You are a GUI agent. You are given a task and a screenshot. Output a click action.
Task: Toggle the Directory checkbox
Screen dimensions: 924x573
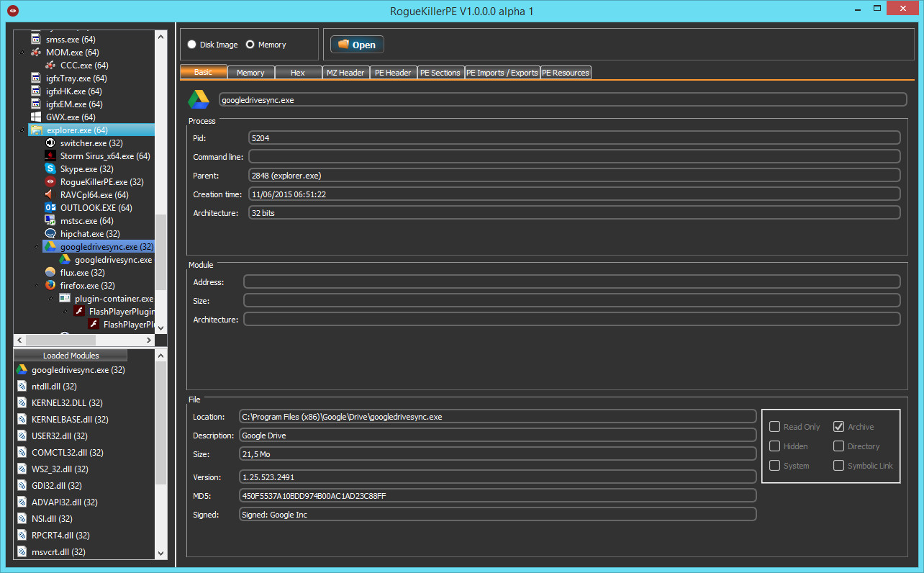tap(839, 446)
